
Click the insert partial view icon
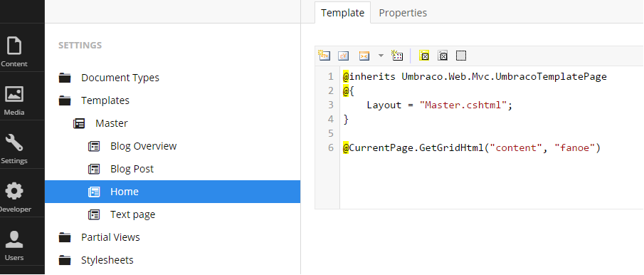pos(364,56)
